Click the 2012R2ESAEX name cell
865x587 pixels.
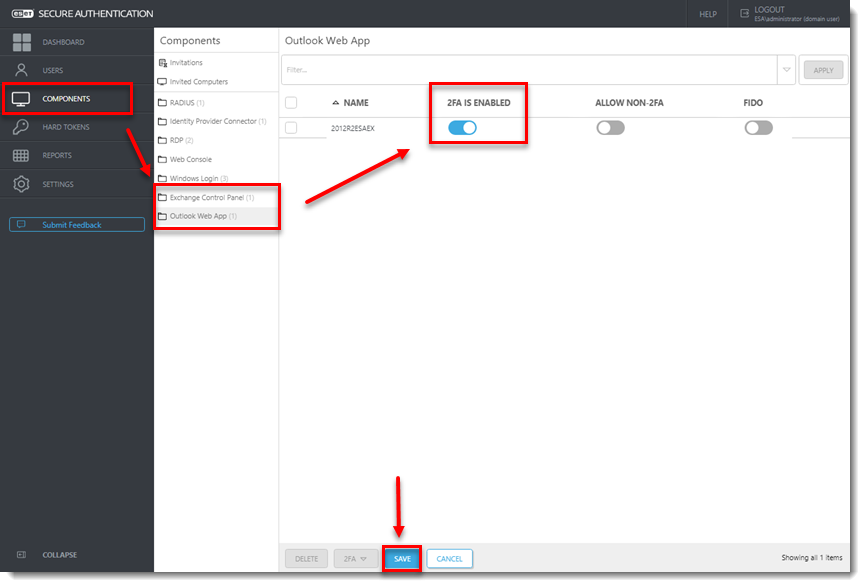353,129
